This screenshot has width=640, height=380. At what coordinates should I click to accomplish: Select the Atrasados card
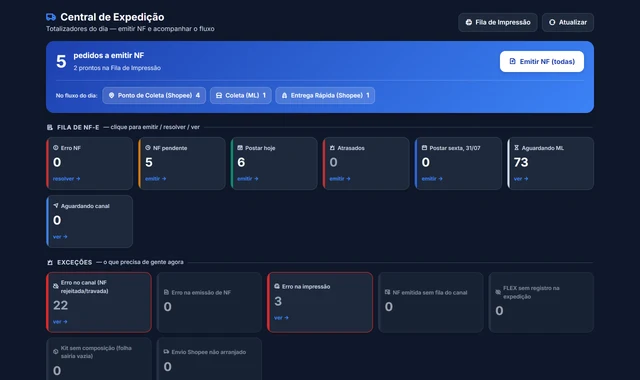click(366, 163)
